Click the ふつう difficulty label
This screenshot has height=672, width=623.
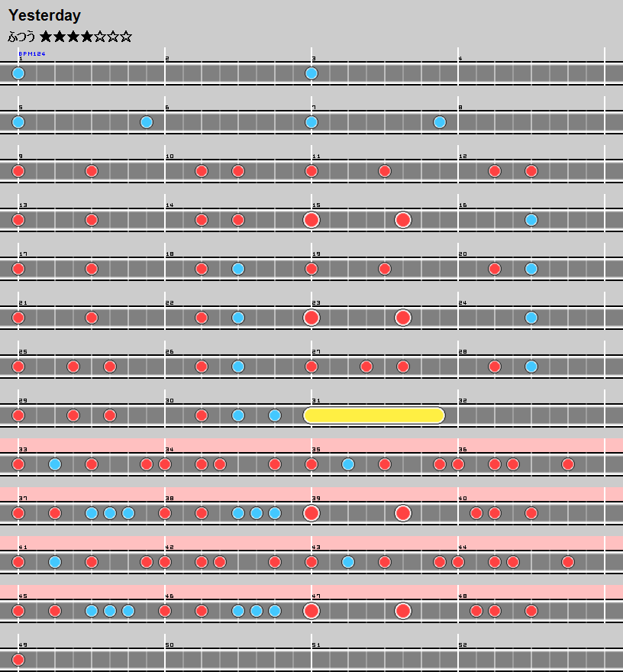click(x=21, y=36)
